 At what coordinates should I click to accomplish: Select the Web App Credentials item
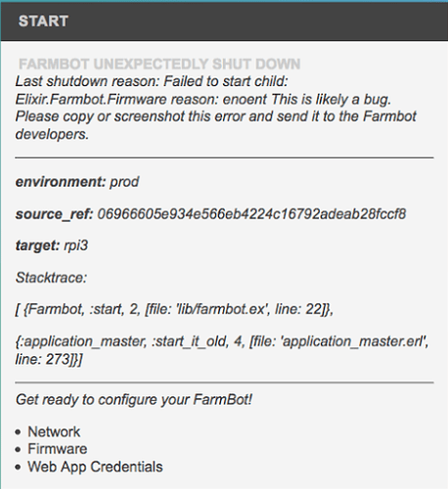tap(95, 467)
